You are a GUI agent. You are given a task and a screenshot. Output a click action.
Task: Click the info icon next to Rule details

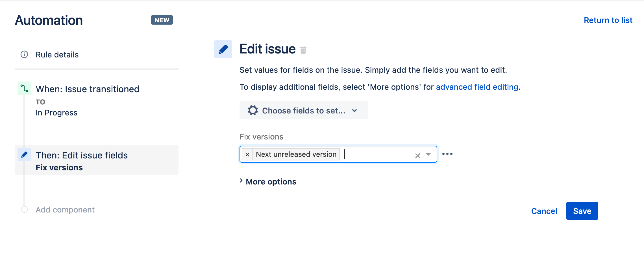click(24, 55)
